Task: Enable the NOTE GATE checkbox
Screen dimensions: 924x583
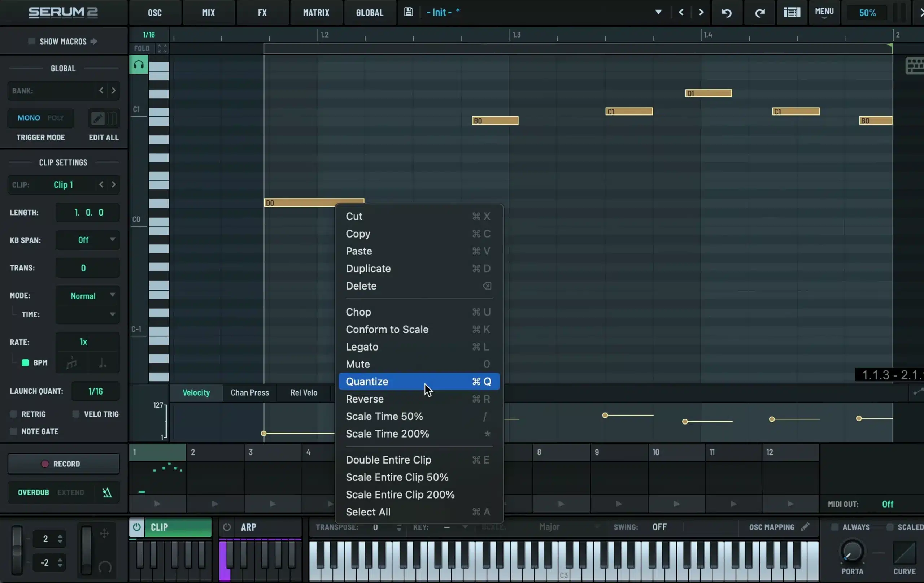Action: click(13, 431)
